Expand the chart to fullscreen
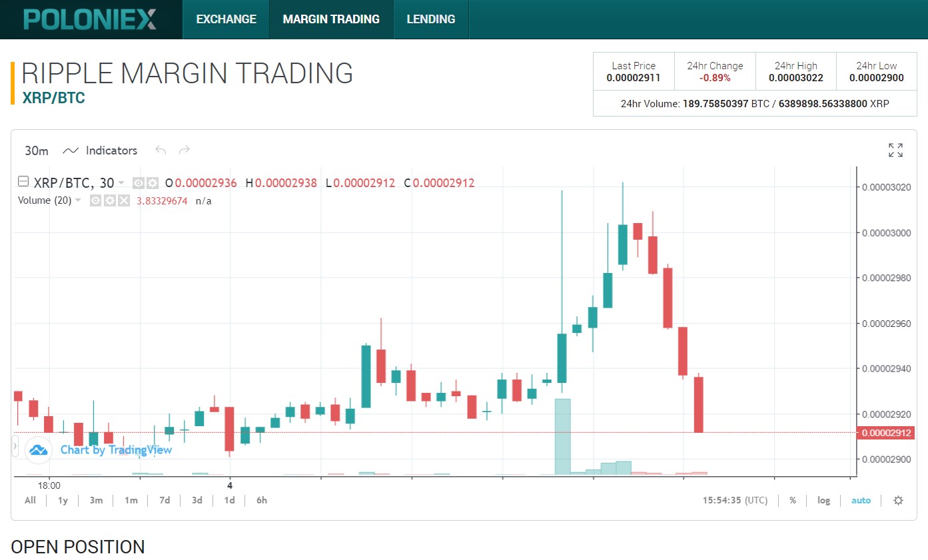This screenshot has height=560, width=928. point(895,150)
